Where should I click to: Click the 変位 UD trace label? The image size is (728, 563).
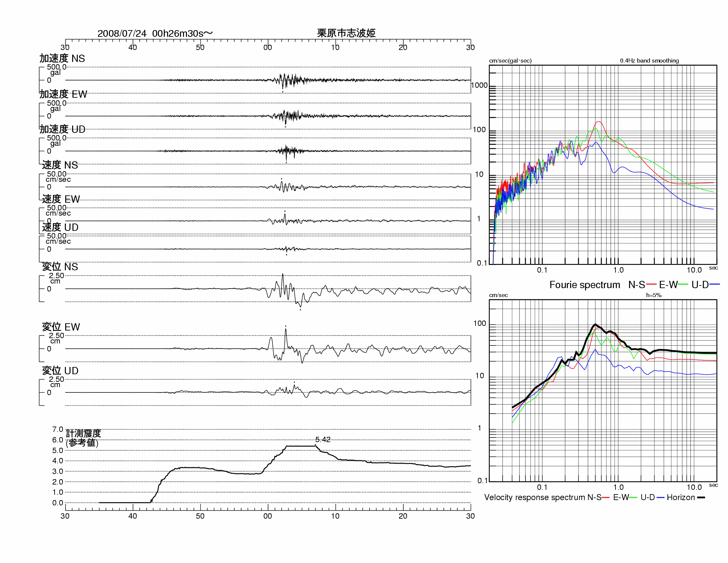click(60, 370)
